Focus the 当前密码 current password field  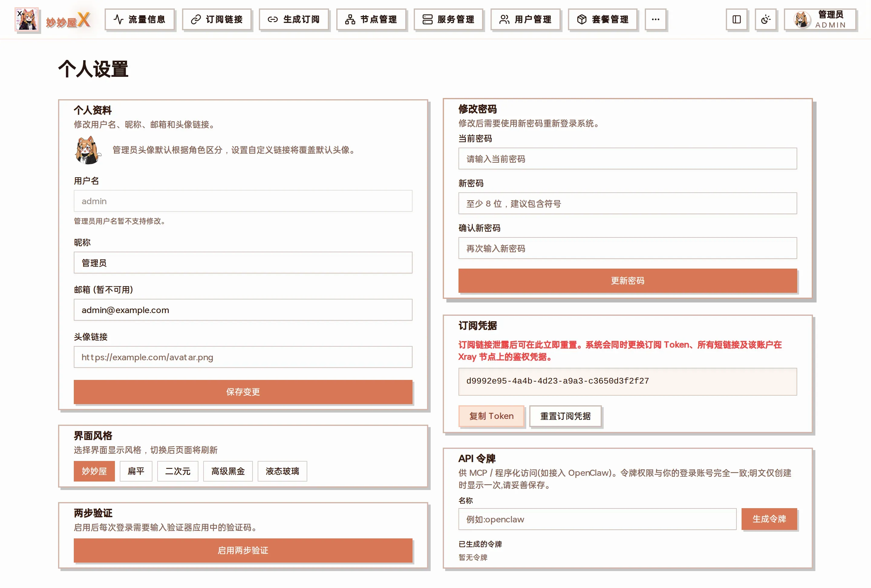[628, 158]
